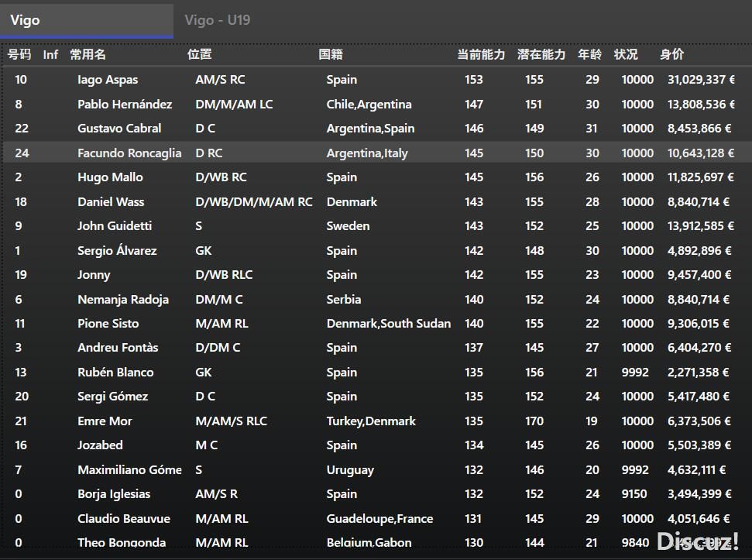Switch to the Vigo tab
752x560 pixels.
86,20
